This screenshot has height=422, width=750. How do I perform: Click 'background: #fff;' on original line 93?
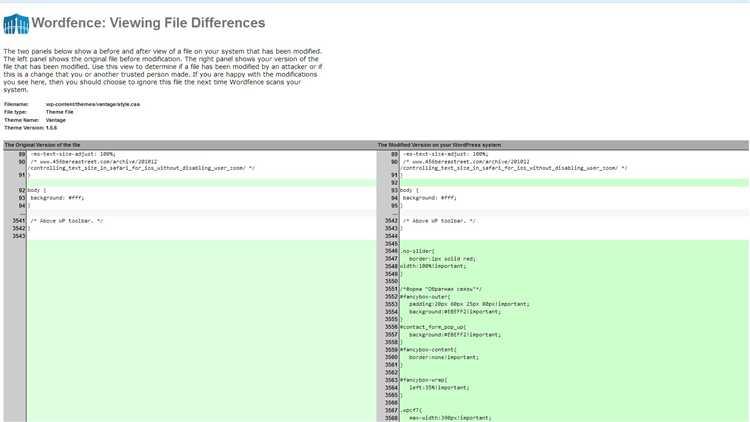(57, 198)
